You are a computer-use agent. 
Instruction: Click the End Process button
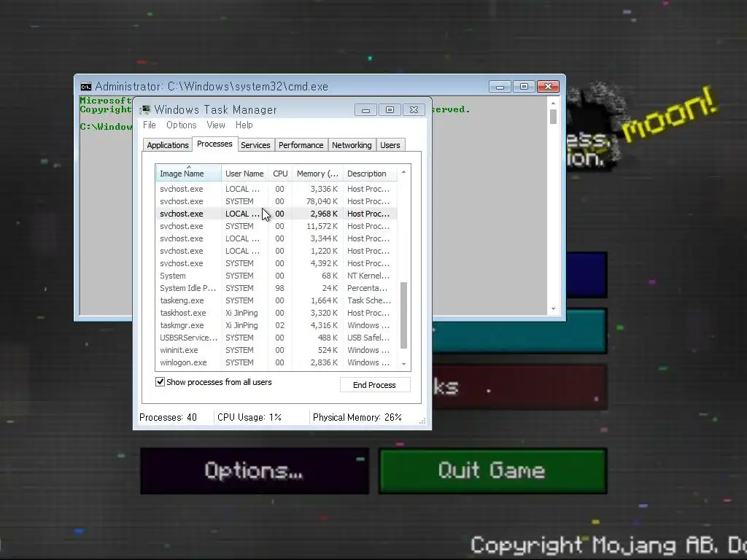click(374, 385)
